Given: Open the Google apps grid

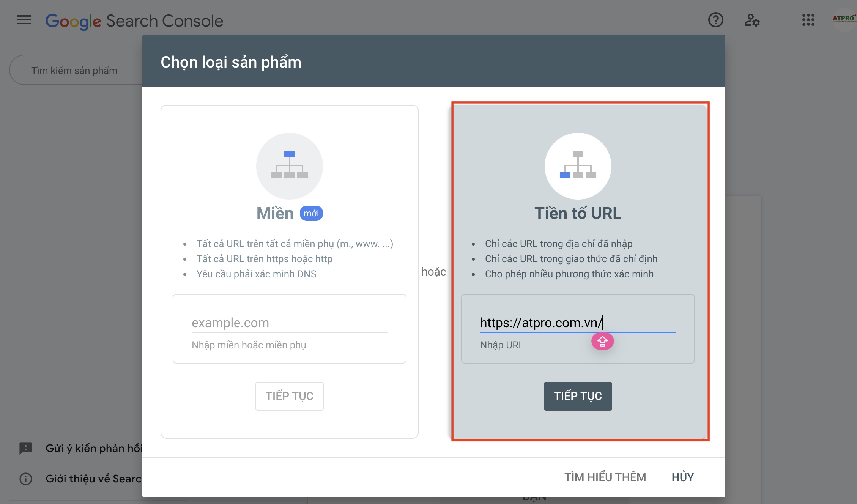Looking at the screenshot, I should (808, 20).
